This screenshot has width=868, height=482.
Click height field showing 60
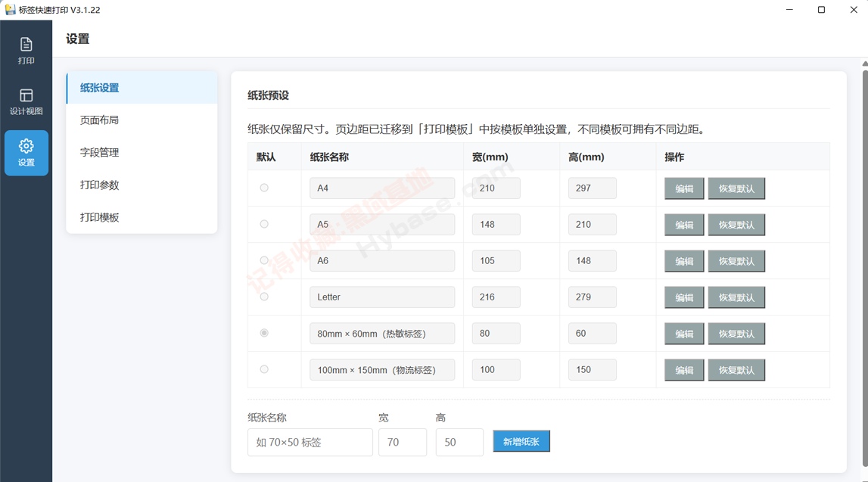point(593,333)
